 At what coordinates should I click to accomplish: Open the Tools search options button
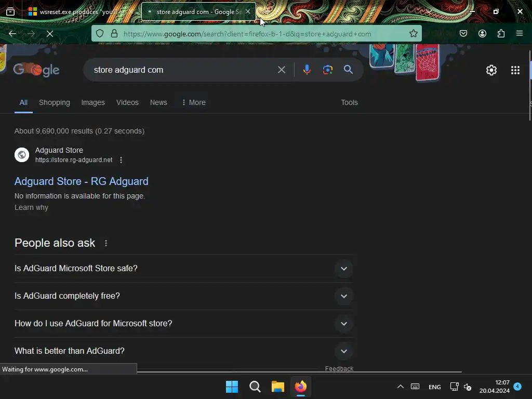pyautogui.click(x=349, y=102)
